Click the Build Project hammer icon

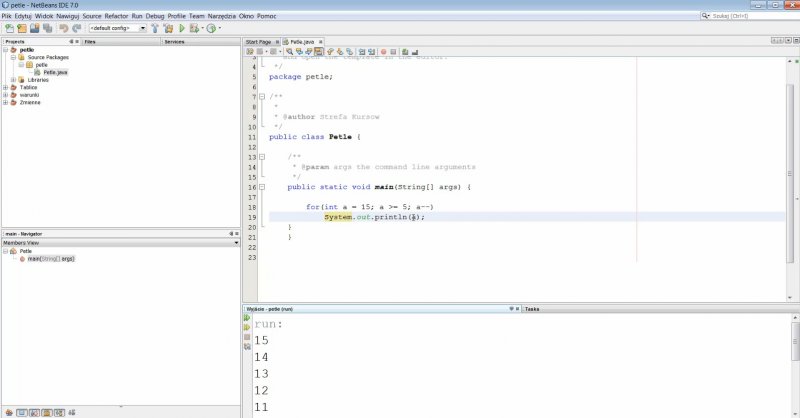156,28
